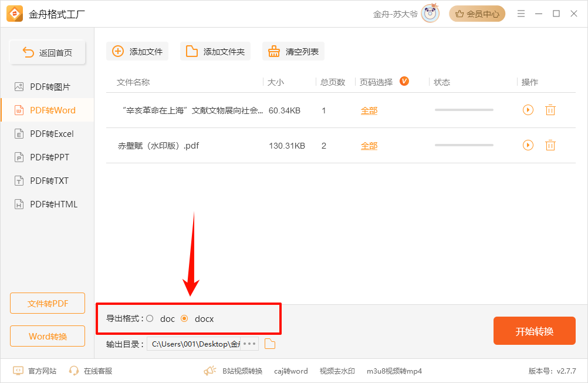Open the 会员中心 member center
Image resolution: width=588 pixels, height=383 pixels.
pos(477,14)
